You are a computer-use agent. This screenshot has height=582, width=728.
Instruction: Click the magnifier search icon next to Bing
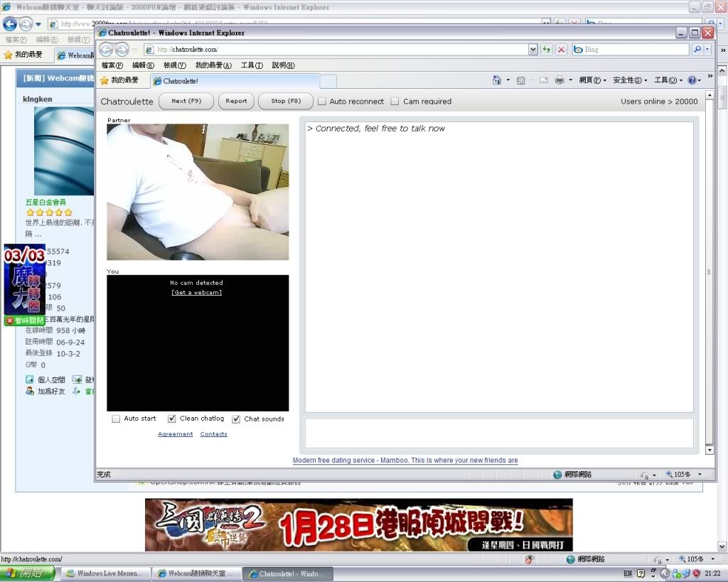tap(697, 50)
